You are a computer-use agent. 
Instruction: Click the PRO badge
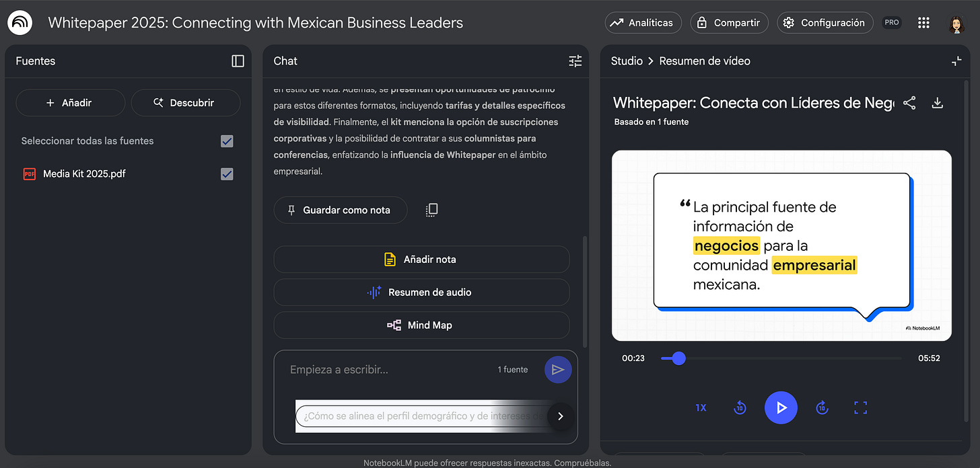(892, 23)
